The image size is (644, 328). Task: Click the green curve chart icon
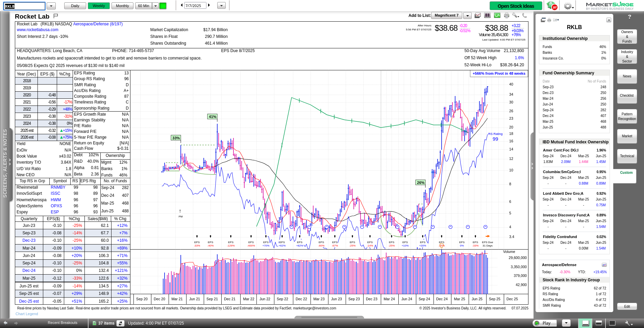point(497,15)
